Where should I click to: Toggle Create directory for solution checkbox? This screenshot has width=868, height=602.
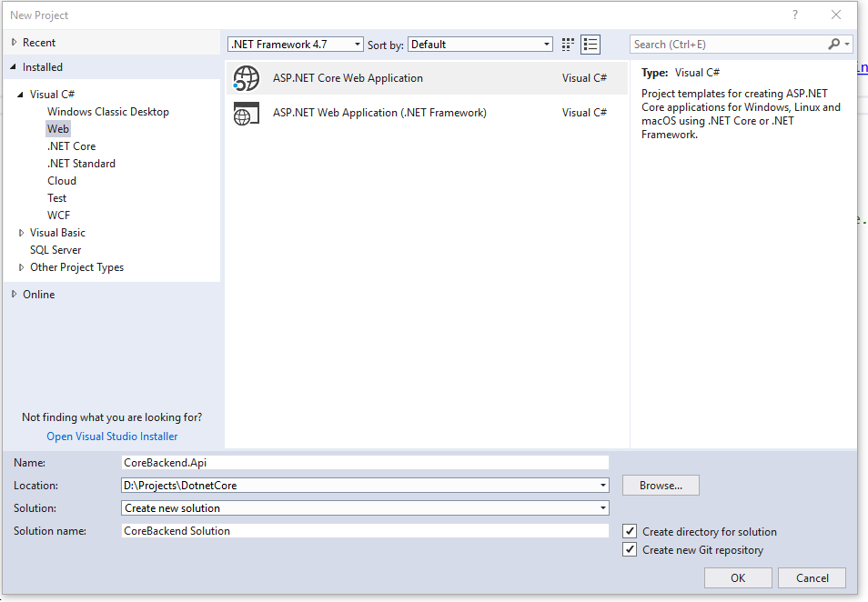[630, 531]
